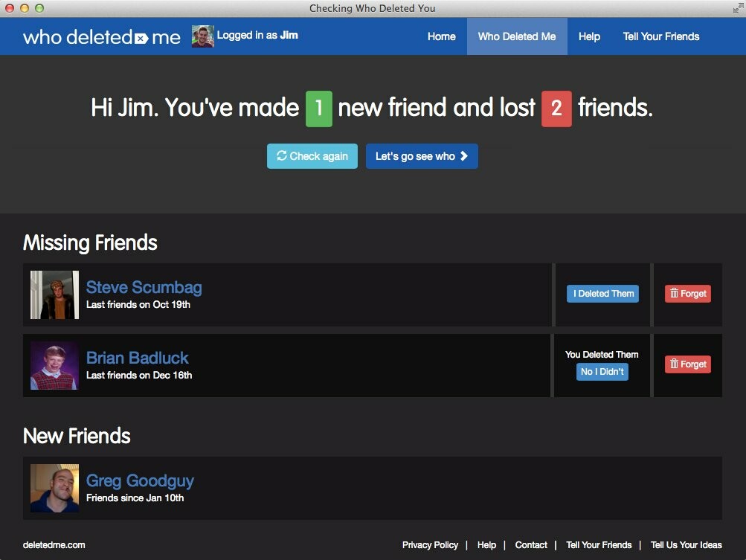Screen dimensions: 746x560
Task: Open Privacy Policy footer link
Action: [430, 545]
